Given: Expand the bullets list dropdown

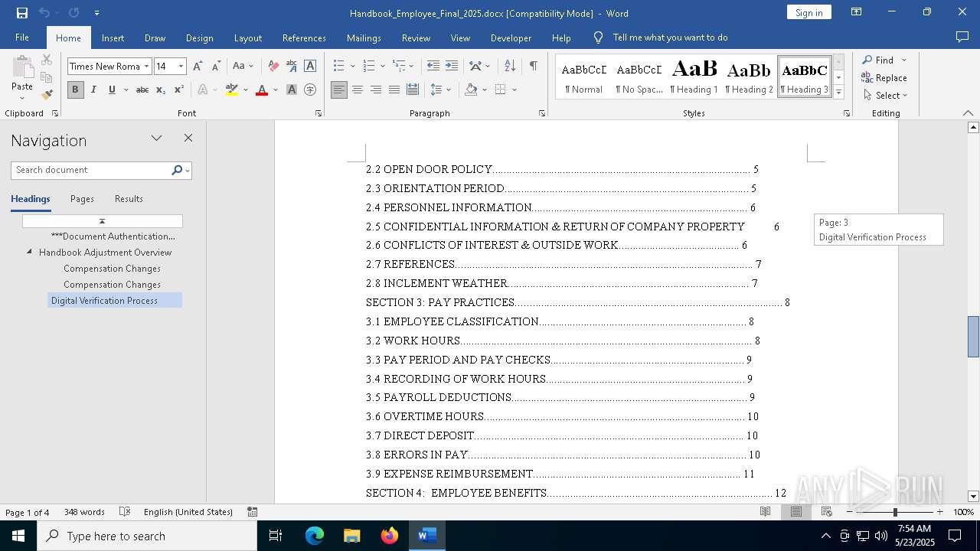Looking at the screenshot, I should tap(352, 67).
